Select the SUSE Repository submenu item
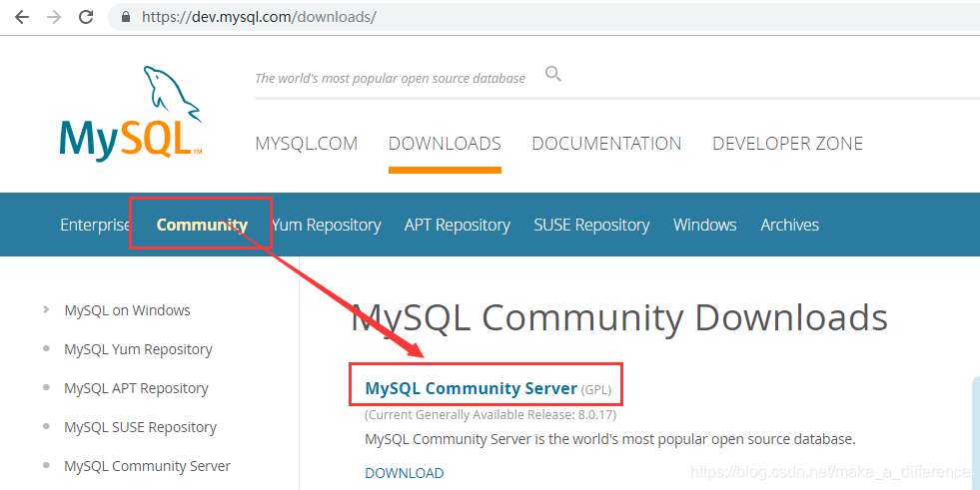 tap(591, 225)
